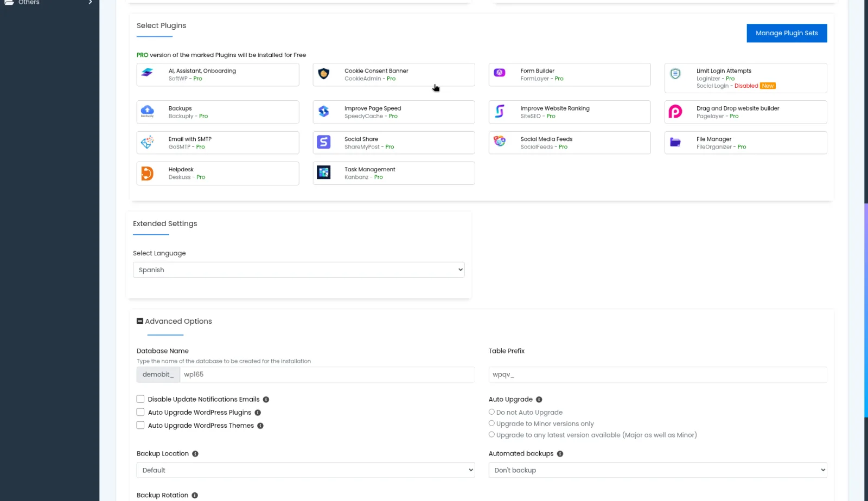Open the Backup Location dropdown
The image size is (868, 501).
[x=306, y=470]
